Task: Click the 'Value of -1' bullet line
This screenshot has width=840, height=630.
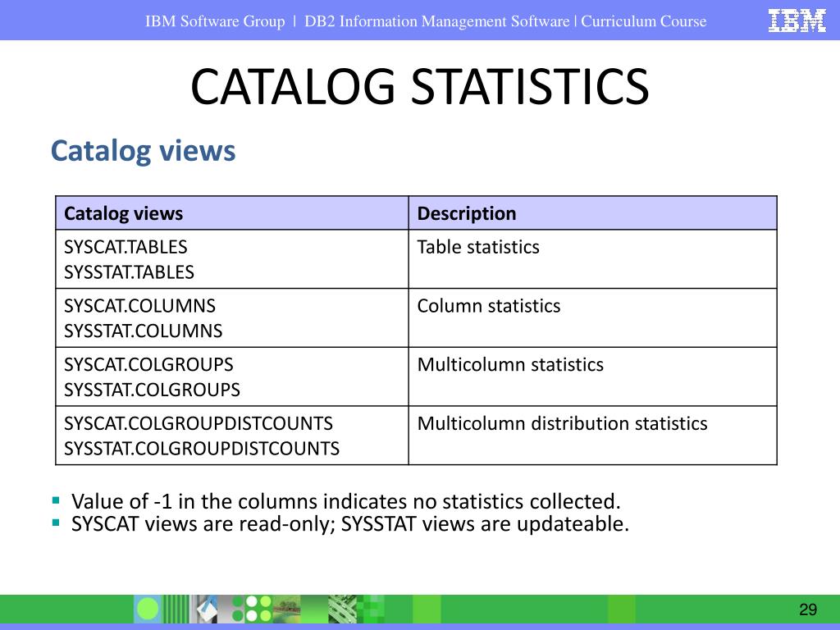Action: (345, 501)
